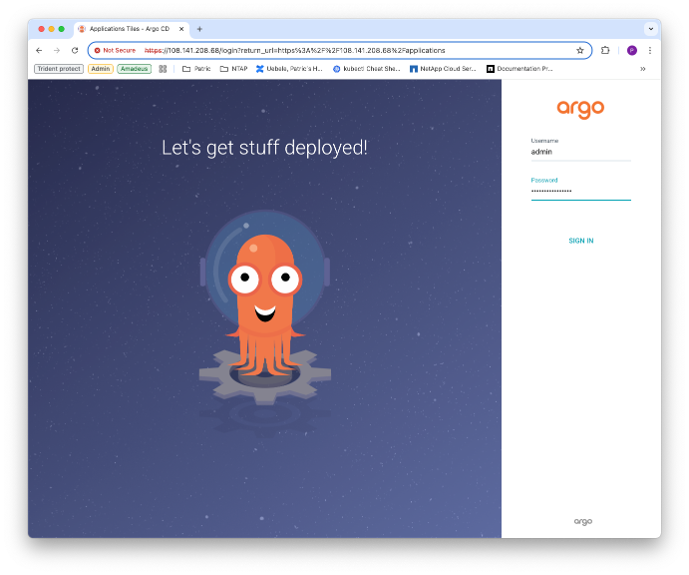Open the browser extensions puzzle icon

pos(605,51)
